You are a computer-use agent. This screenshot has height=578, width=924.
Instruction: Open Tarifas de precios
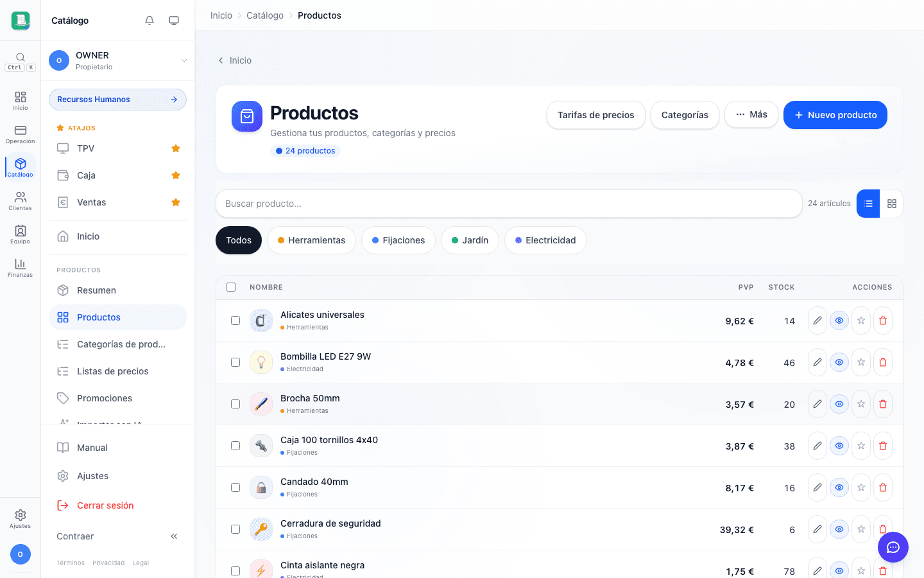tap(596, 115)
